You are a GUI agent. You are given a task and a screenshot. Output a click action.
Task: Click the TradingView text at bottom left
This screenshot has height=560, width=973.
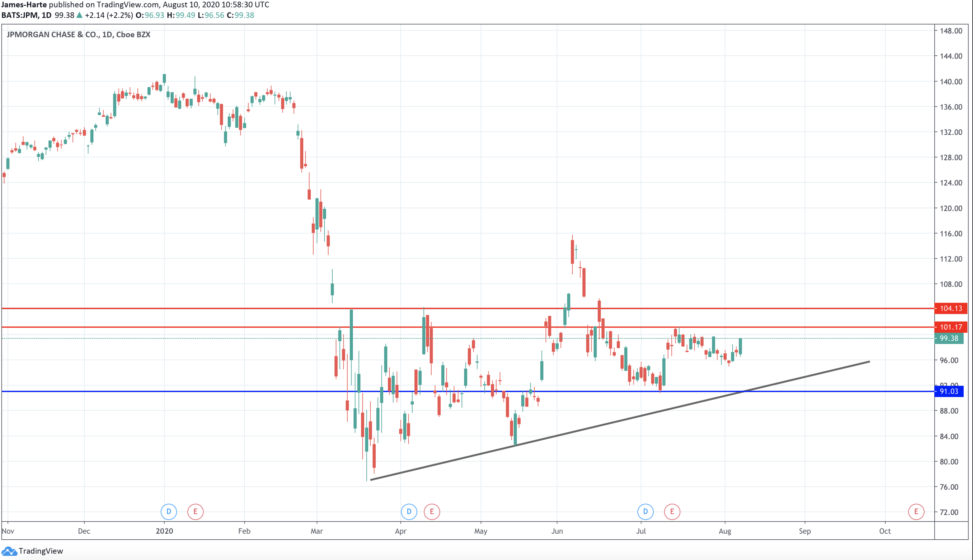click(x=41, y=551)
